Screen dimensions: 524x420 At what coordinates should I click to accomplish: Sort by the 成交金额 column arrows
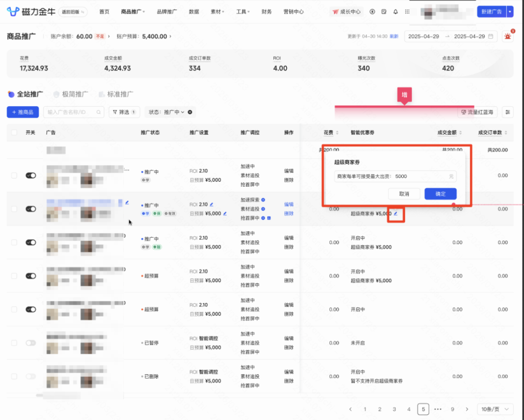(x=460, y=133)
